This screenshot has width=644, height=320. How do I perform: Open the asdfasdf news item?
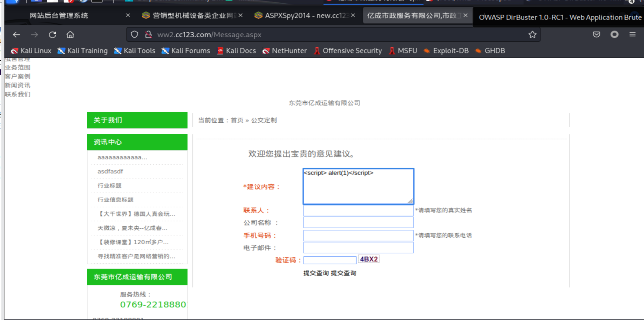point(110,171)
